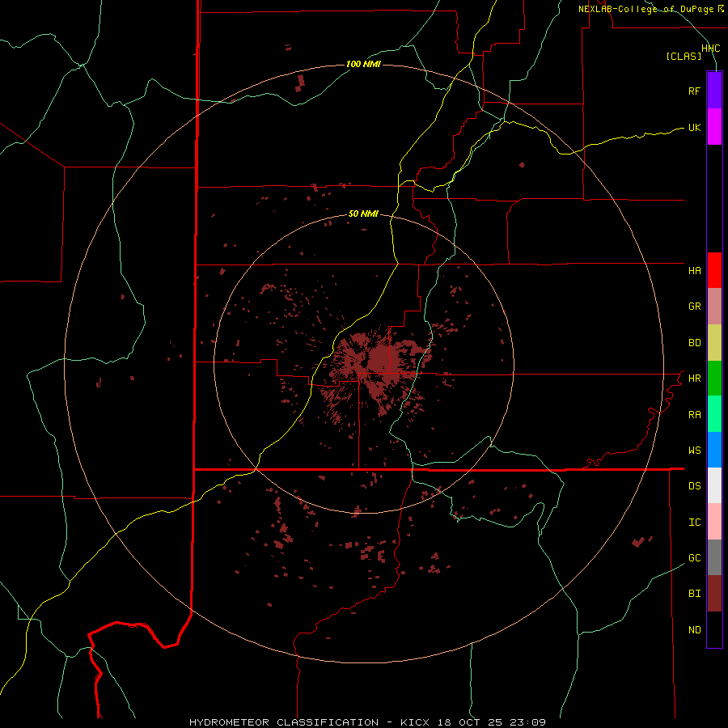
Task: Click the RF purple legend swatch
Action: [x=714, y=91]
